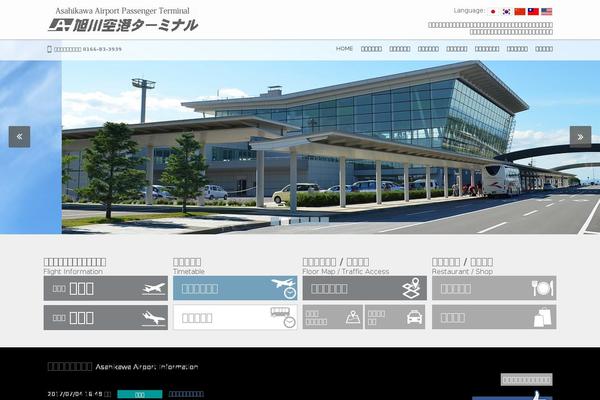
Task: Open the bus timetable with bus-and-clock icon
Action: point(235,317)
